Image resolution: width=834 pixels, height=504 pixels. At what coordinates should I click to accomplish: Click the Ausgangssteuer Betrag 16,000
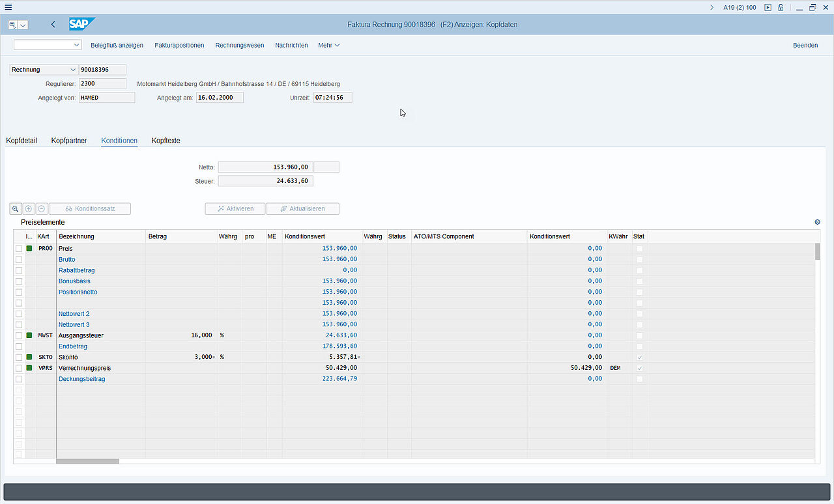pos(201,335)
